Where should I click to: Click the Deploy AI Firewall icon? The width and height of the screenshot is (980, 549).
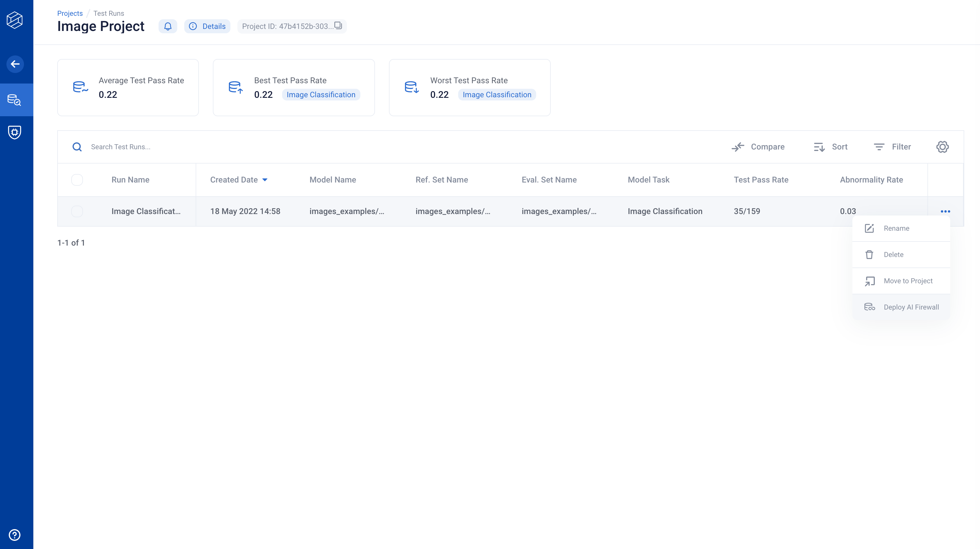(x=870, y=307)
